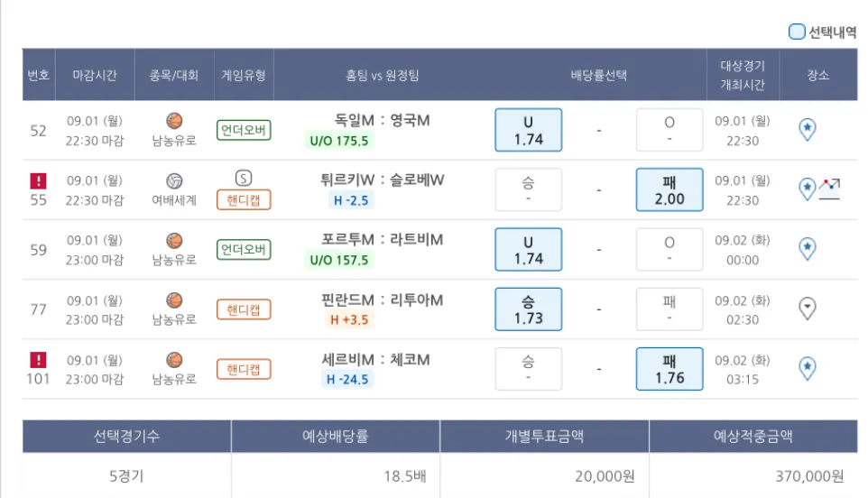Toggle the 패 2.00 odds for 튀르키W match
Screen dimensions: 868x498
[669, 189]
